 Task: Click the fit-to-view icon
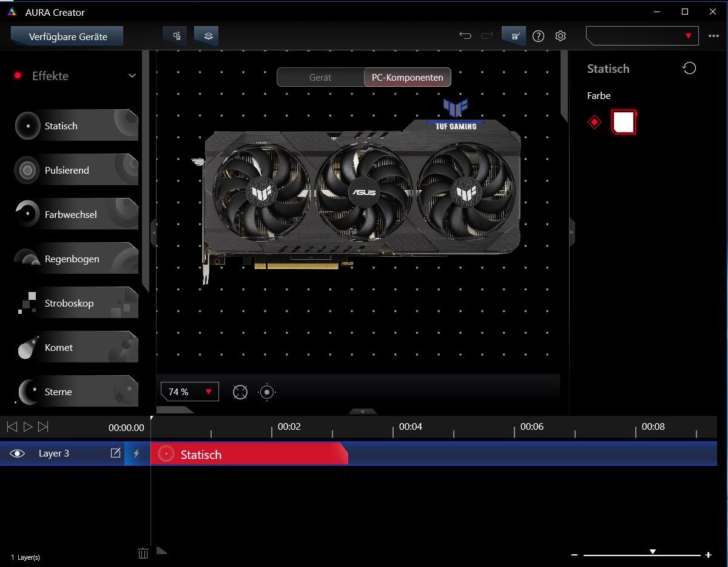pyautogui.click(x=240, y=392)
